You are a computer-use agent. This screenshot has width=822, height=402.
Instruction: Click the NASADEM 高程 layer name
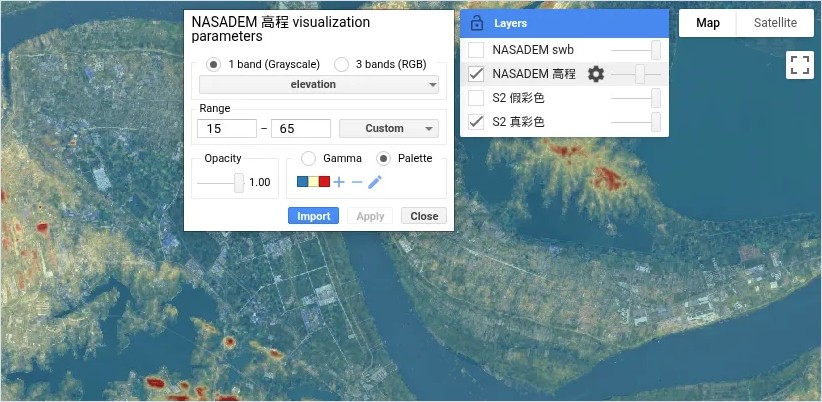(x=534, y=74)
